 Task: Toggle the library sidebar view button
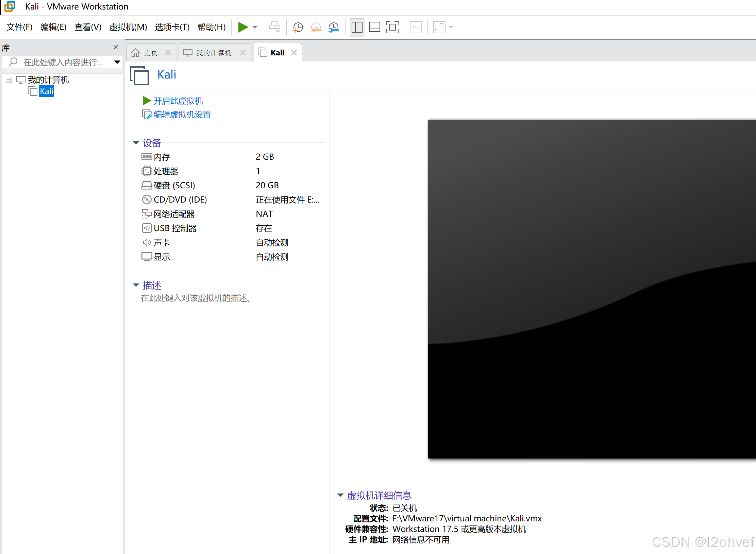click(x=357, y=27)
